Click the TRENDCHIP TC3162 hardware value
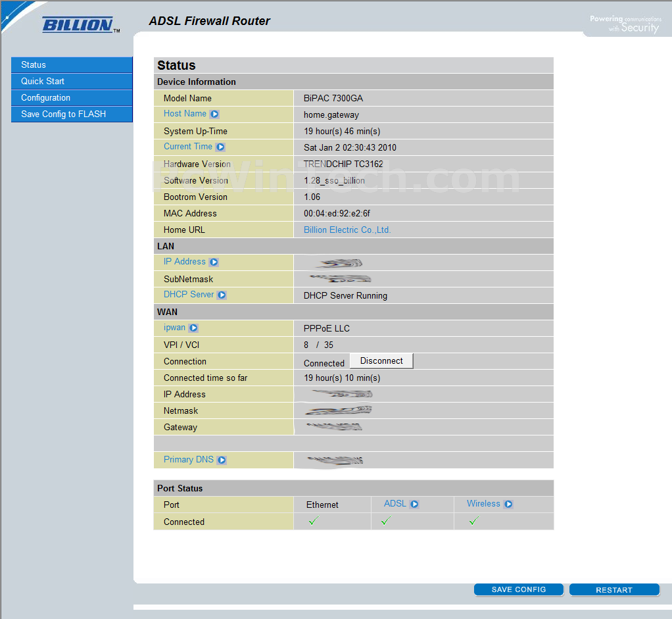Screen dimensions: 672x619 (x=343, y=164)
